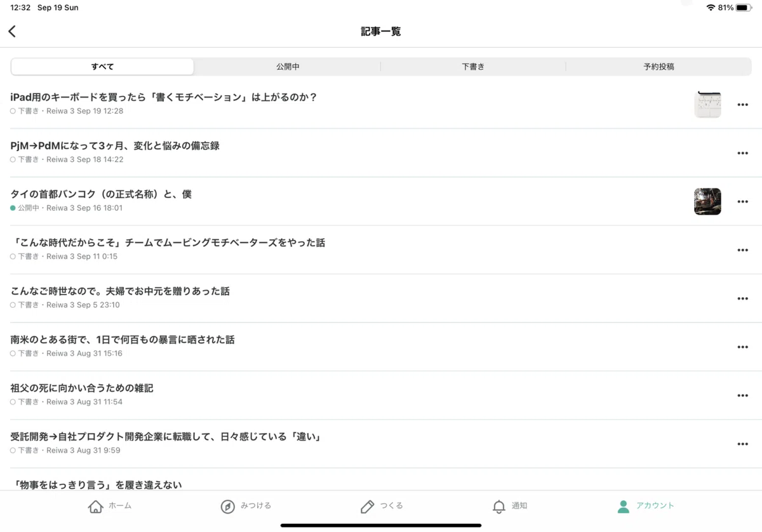Open article PjM→PdMになって3ヶ月

click(115, 145)
